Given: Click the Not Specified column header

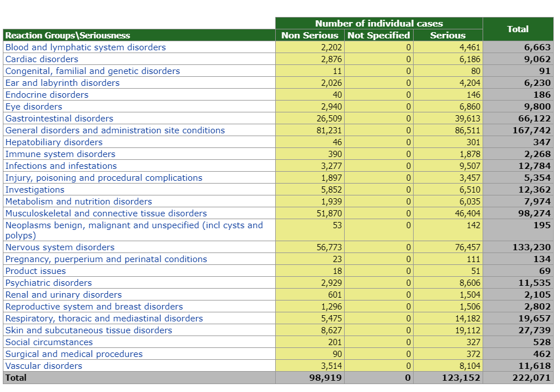Looking at the screenshot, I should pos(379,36).
